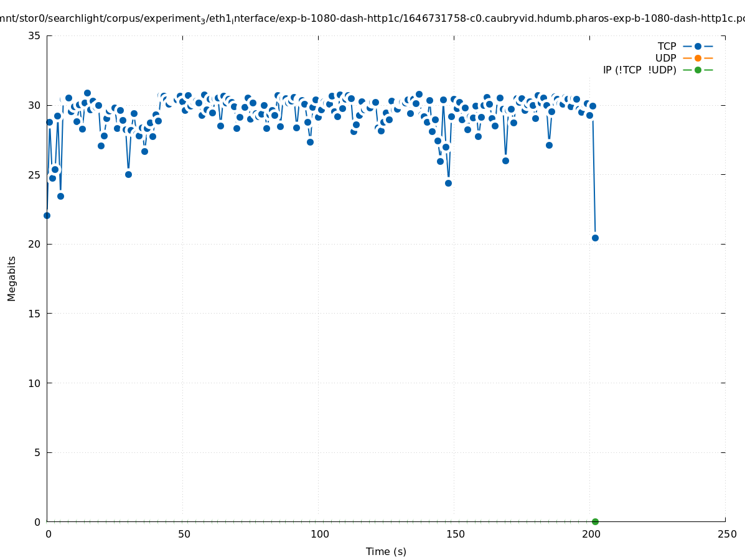The image size is (745, 560).
Task: Select the UDP legend label
Action: [665, 58]
